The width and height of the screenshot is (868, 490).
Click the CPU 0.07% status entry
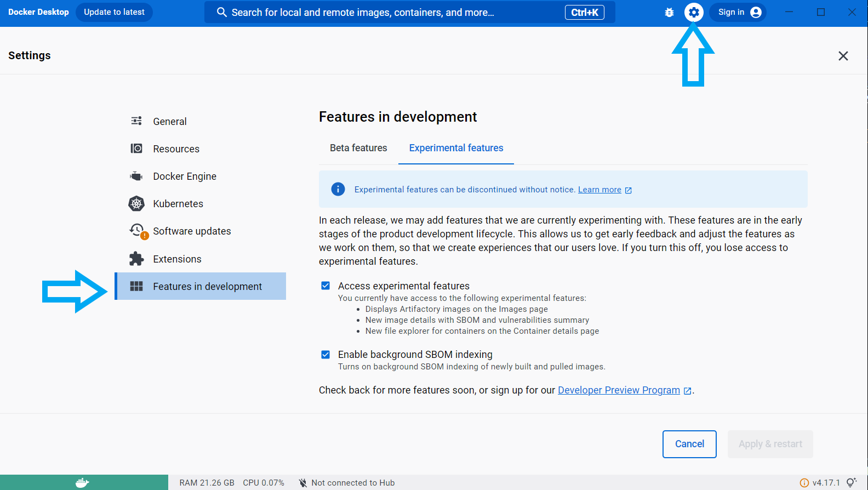[x=264, y=483]
